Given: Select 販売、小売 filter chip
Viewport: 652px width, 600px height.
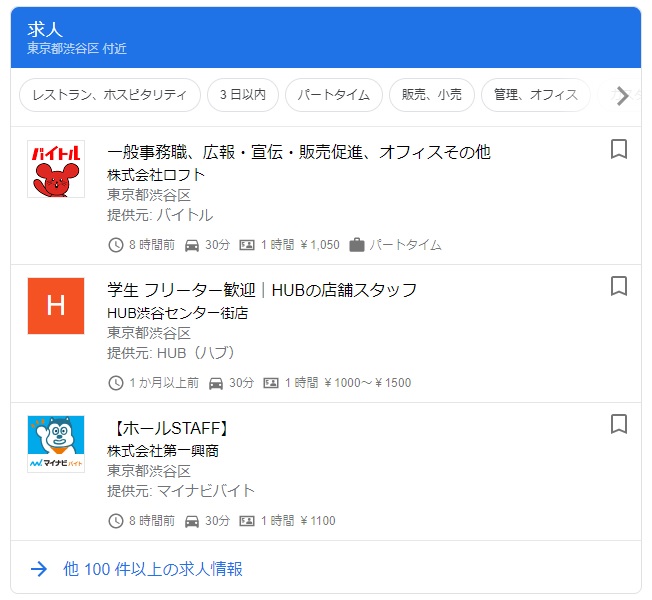Looking at the screenshot, I should tap(432, 95).
